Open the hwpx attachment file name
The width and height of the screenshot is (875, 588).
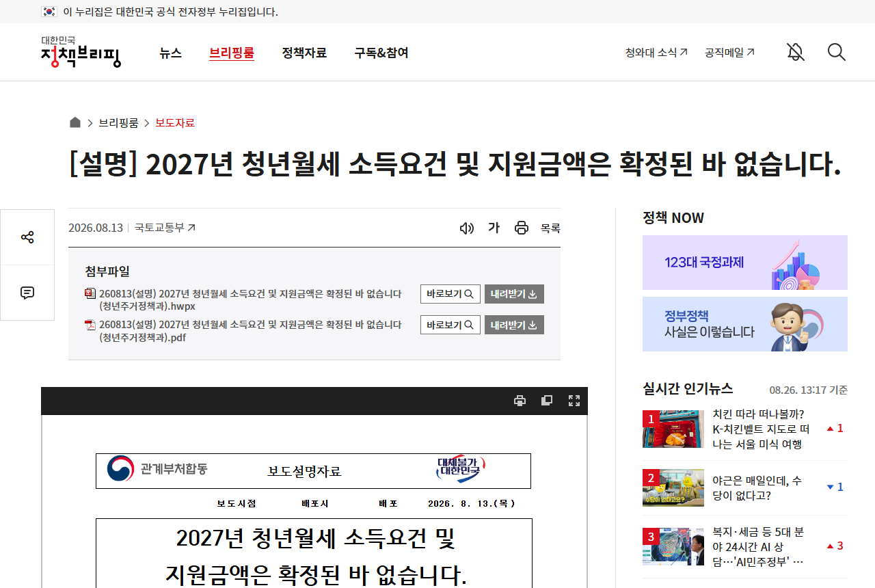pos(250,300)
